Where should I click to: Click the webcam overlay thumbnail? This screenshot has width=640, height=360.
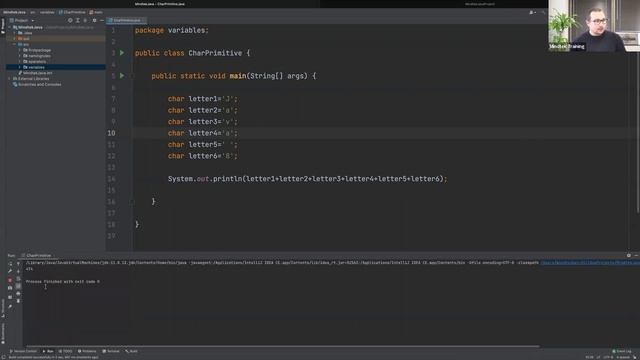click(594, 26)
